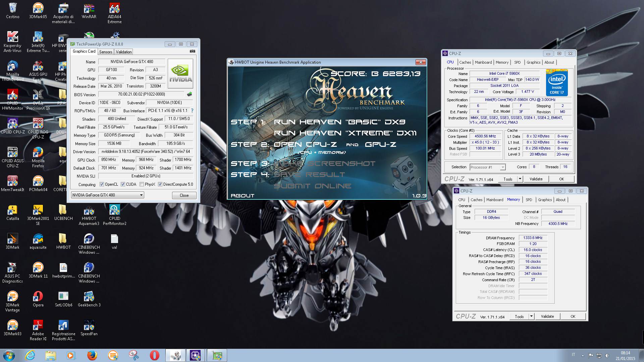Viewport: 644px width, 362px height.
Task: Open CPUID CPU-Z desktop shortcut
Action: point(12,126)
